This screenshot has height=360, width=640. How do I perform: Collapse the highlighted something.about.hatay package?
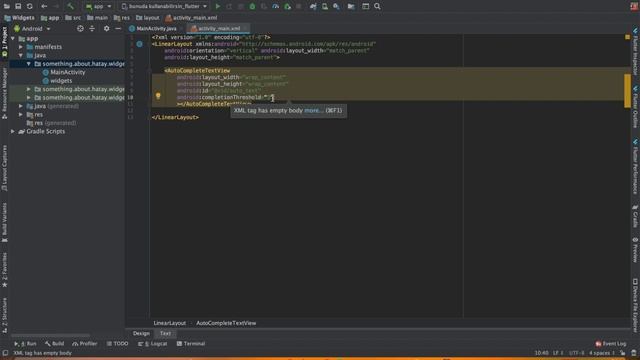[29, 64]
